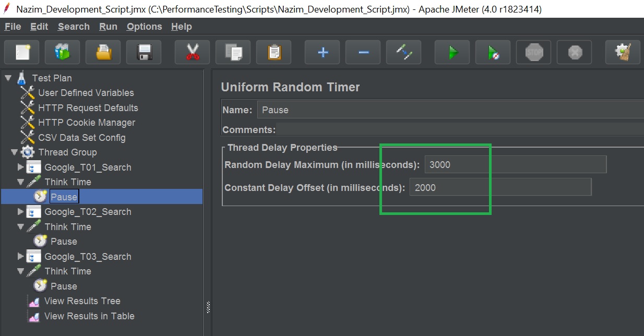Collapse the Thread Group node

coord(14,152)
